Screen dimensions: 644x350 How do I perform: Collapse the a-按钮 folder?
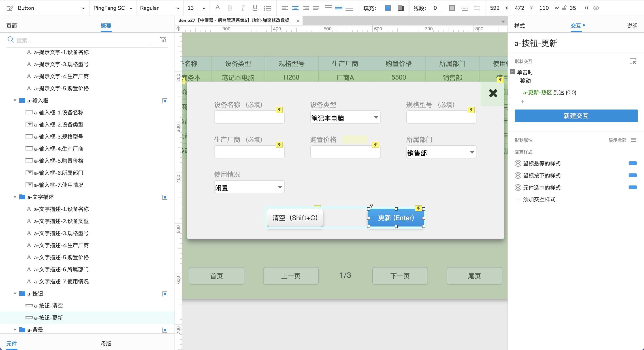pyautogui.click(x=15, y=294)
